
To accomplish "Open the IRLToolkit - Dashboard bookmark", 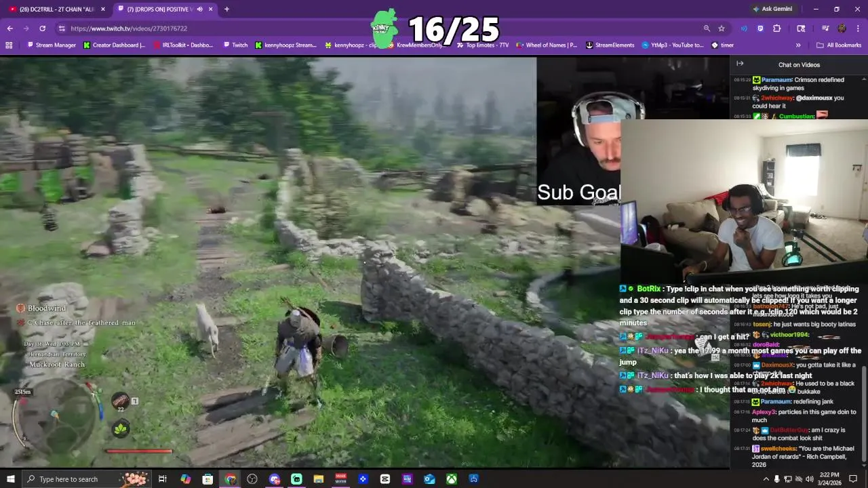I will [182, 45].
